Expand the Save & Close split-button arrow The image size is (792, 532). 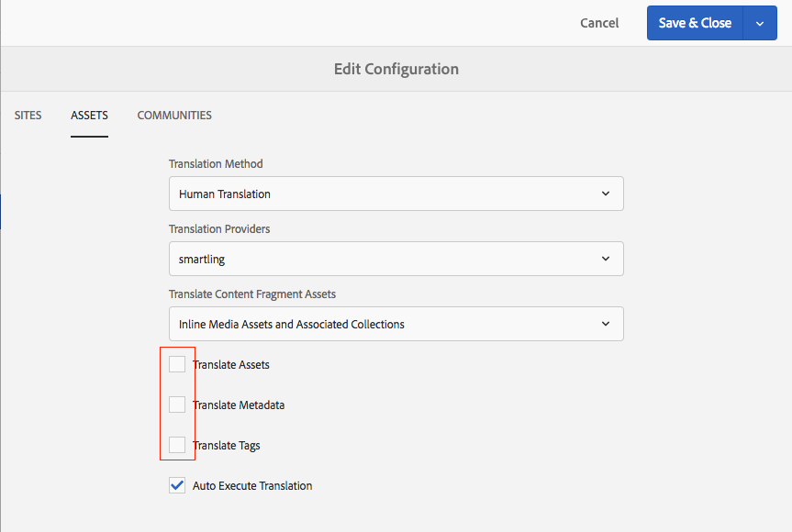click(759, 22)
